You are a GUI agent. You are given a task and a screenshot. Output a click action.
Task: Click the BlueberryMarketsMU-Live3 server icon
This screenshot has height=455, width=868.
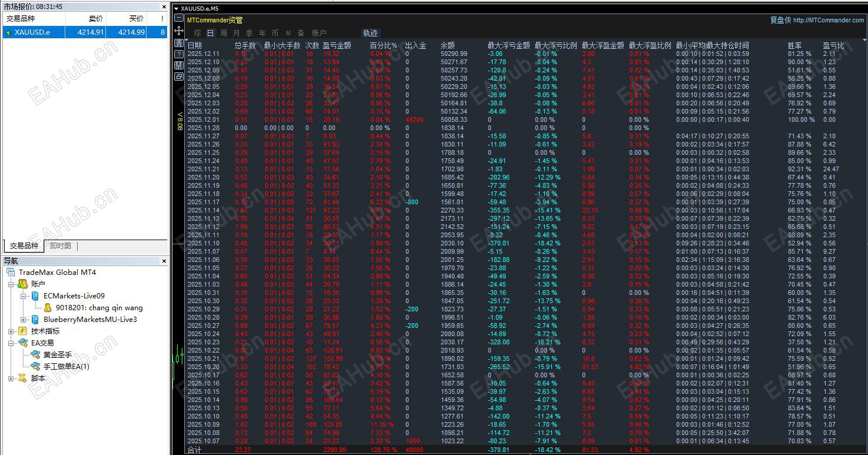click(x=35, y=320)
